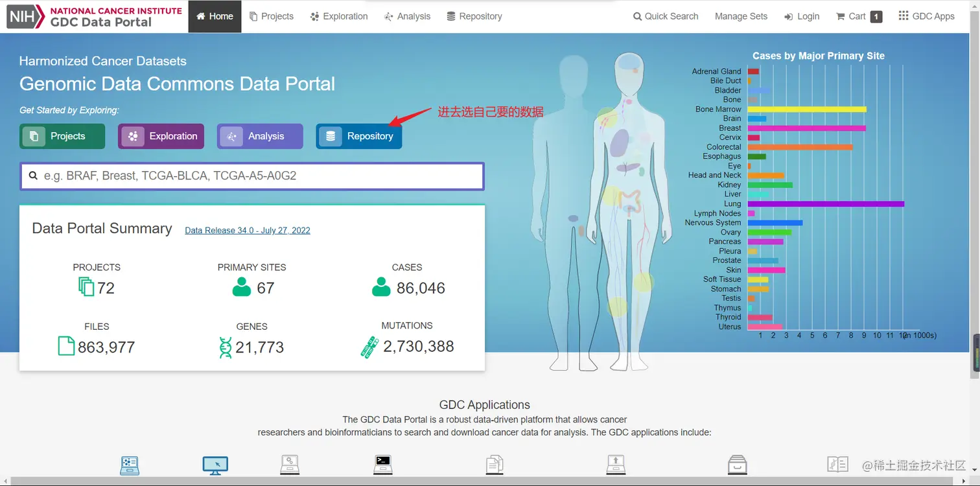Click the Analysis get-started button
The image size is (980, 486).
[260, 136]
